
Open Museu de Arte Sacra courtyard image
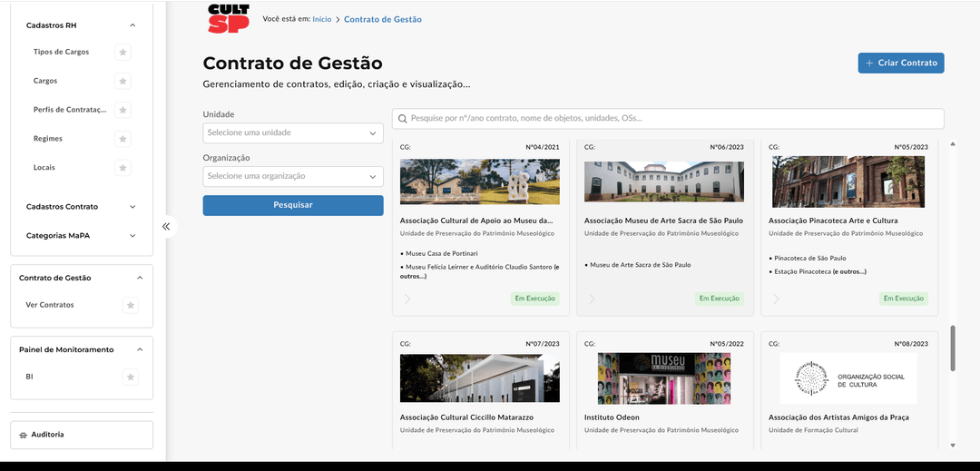pyautogui.click(x=663, y=182)
